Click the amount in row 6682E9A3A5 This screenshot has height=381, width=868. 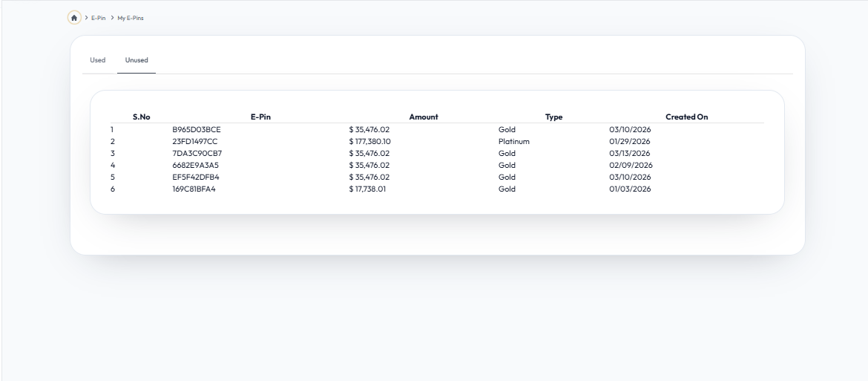point(369,165)
